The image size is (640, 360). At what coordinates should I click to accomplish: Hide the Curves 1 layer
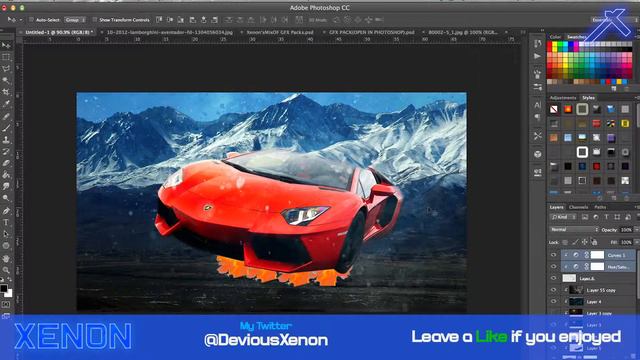[x=553, y=255]
